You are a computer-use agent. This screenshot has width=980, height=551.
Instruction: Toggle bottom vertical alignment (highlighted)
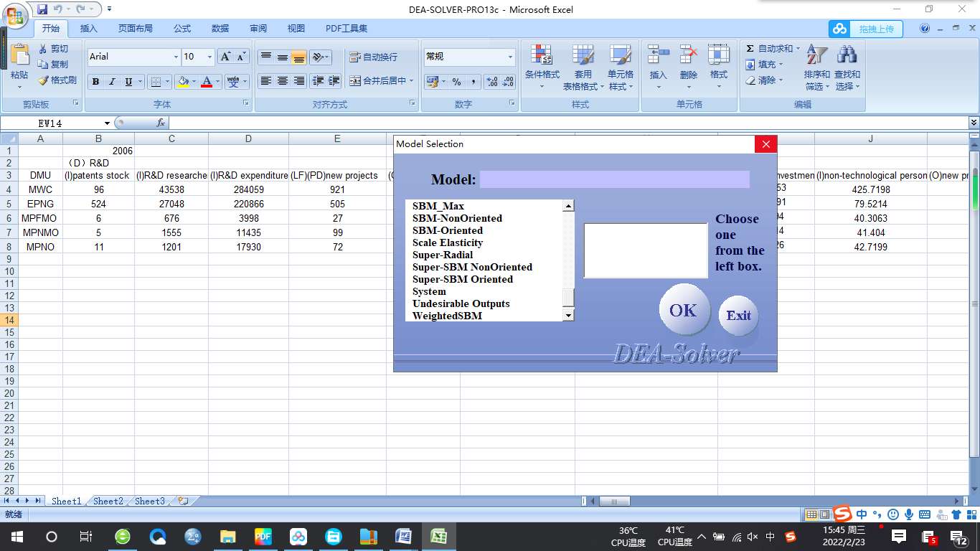tap(299, 57)
